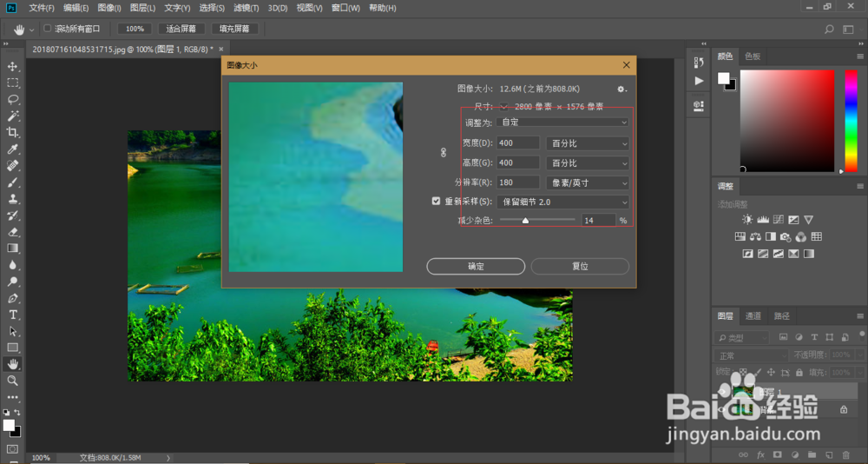Open the Image menu
The height and width of the screenshot is (464, 868).
click(109, 9)
